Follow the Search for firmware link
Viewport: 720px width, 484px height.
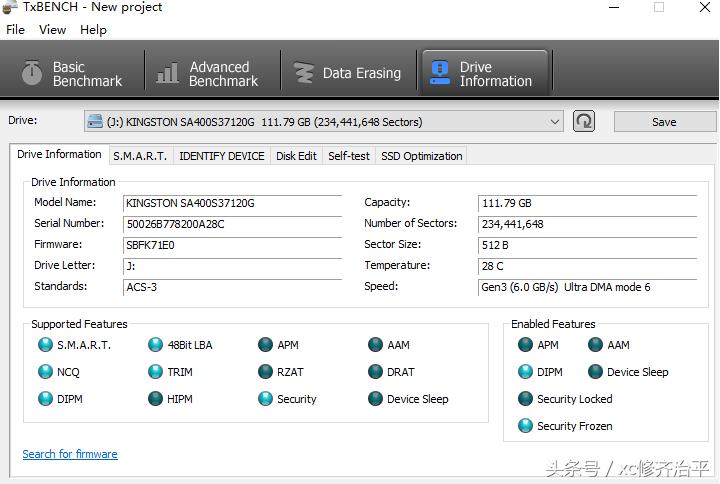(70, 454)
